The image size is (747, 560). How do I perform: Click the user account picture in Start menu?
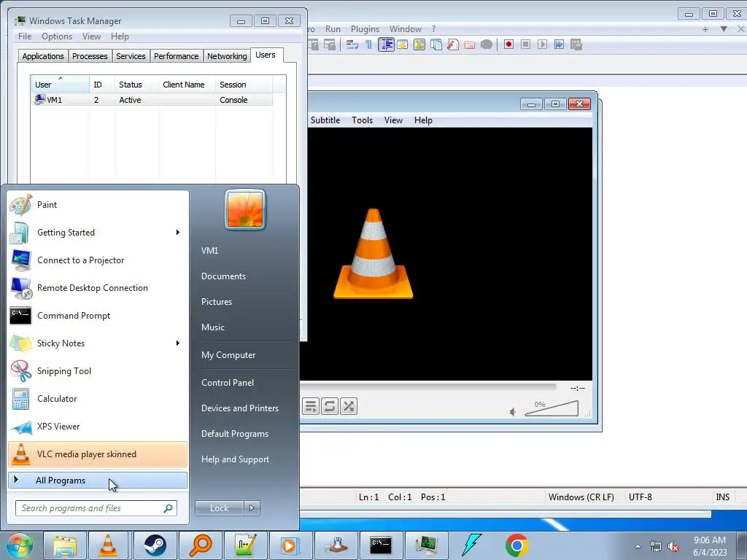coord(245,209)
